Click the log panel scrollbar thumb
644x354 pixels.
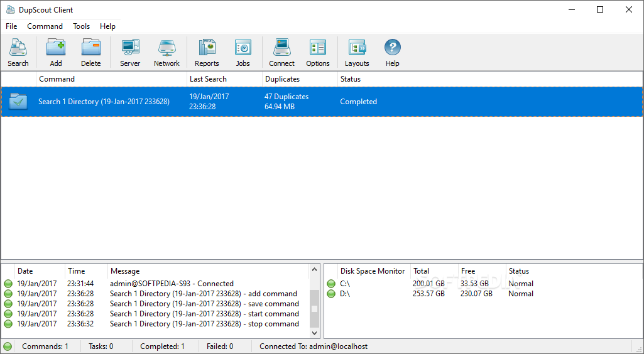point(314,308)
